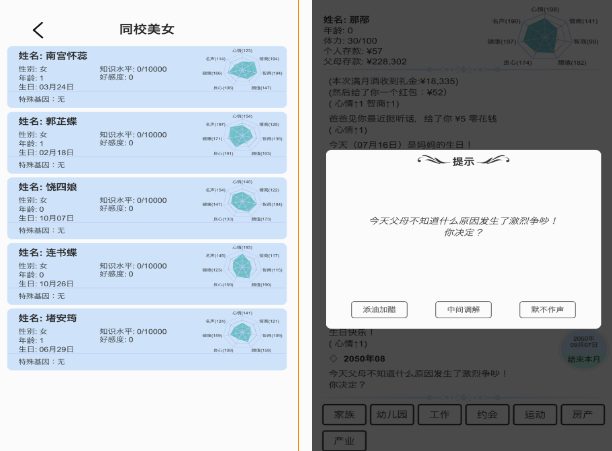The image size is (612, 451).
Task: Select the 南宫怀蕊 name on her card
Action: click(x=67, y=56)
